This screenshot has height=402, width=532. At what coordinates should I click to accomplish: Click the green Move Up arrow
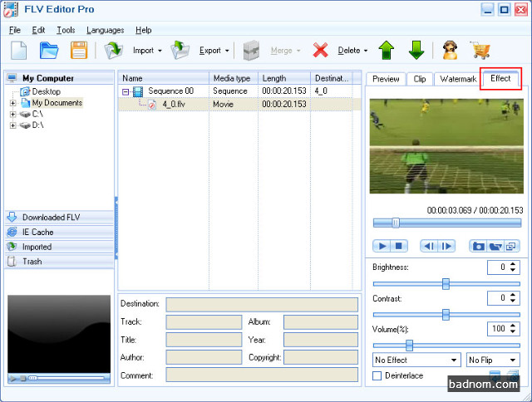pyautogui.click(x=386, y=51)
